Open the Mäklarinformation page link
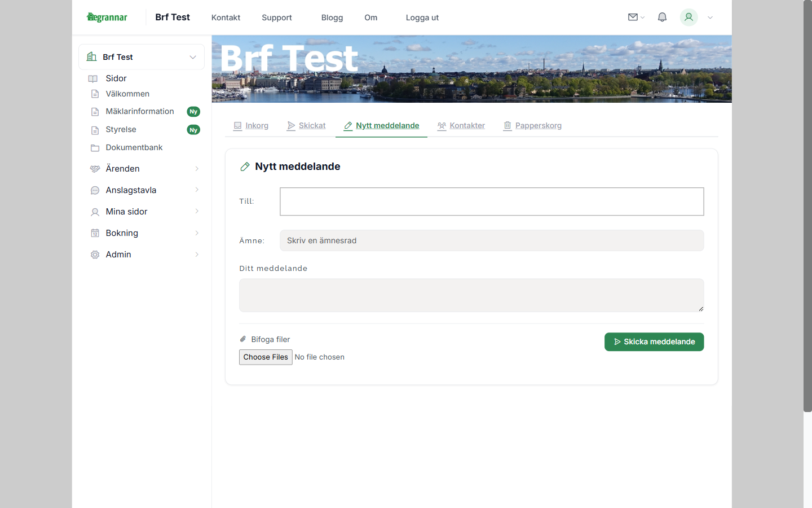The image size is (812, 508). coord(140,111)
